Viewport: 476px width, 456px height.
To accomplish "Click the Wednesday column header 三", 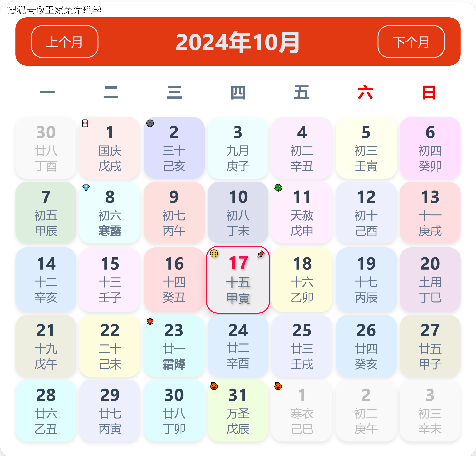I will tap(174, 92).
